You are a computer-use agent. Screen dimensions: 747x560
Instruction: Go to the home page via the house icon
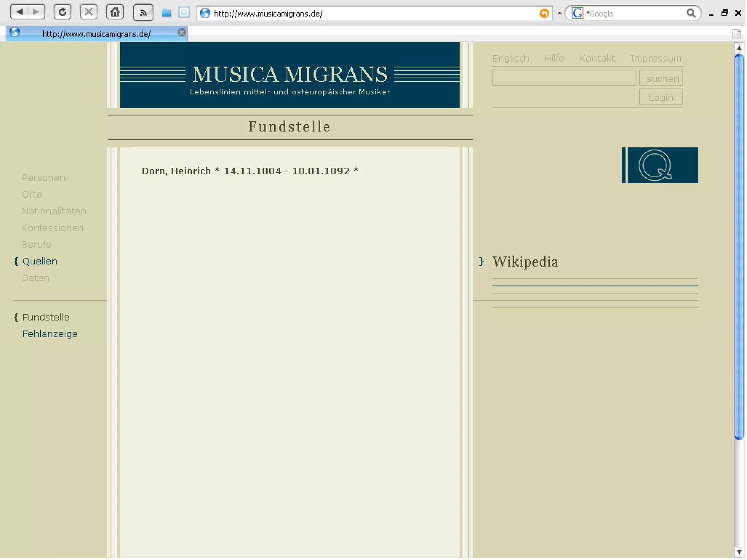[x=115, y=12]
